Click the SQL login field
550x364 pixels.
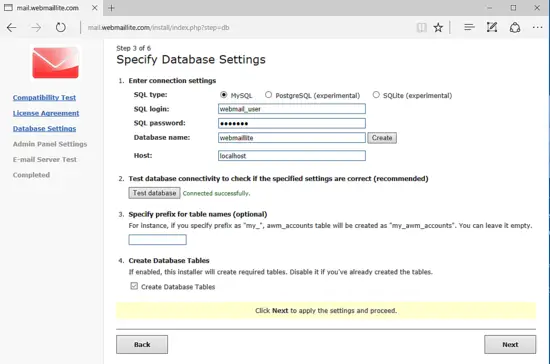click(x=291, y=109)
